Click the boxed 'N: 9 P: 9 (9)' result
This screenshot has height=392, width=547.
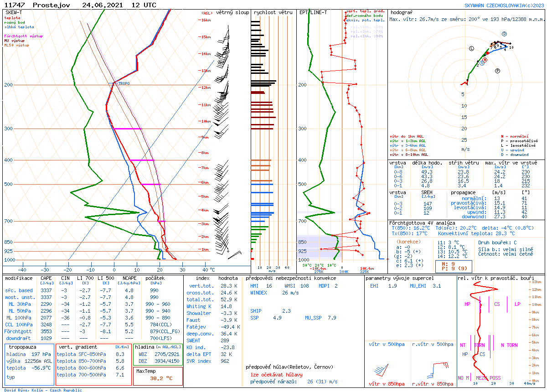[454, 266]
